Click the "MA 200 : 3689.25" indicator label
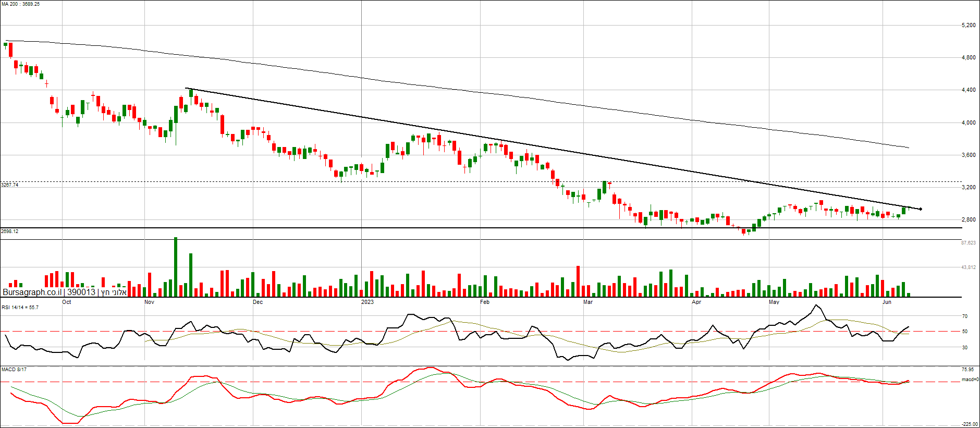Image resolution: width=980 pixels, height=428 pixels. tap(20, 4)
